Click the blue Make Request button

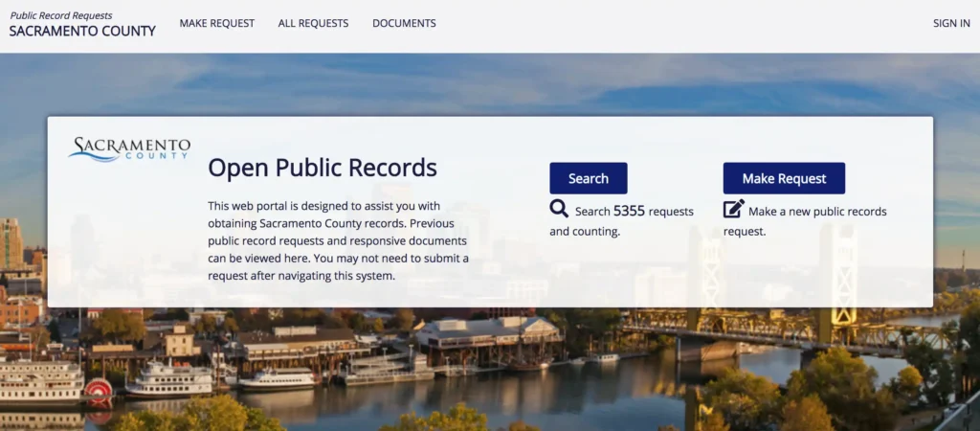point(784,178)
